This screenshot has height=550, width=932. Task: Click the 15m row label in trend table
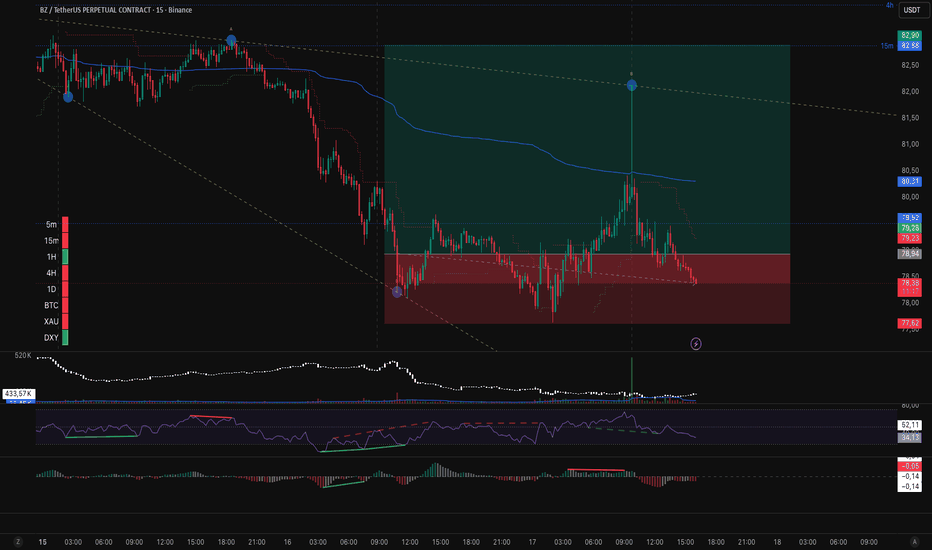coord(51,241)
